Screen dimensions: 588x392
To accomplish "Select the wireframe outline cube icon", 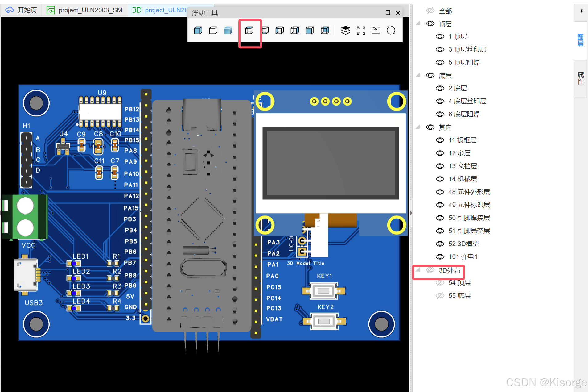I will click(213, 30).
